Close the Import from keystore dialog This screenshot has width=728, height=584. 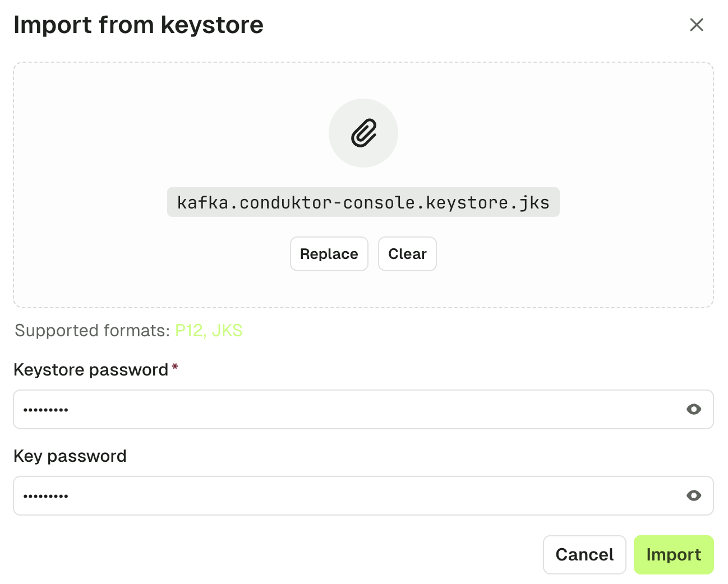coord(696,25)
